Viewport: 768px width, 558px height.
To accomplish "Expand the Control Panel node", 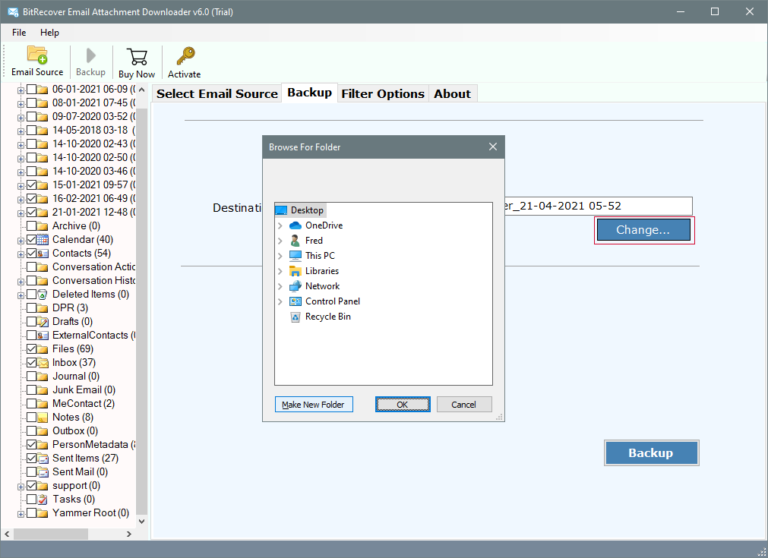I will click(280, 301).
